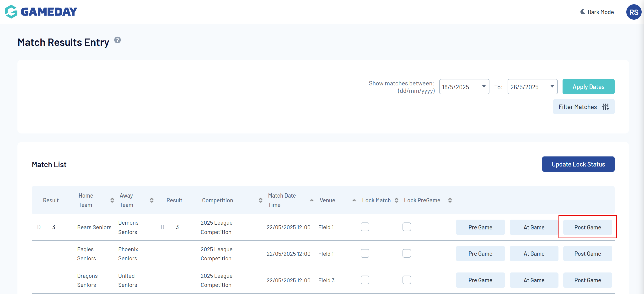The height and width of the screenshot is (294, 644).
Task: Click the Dark Mode moon icon
Action: point(583,12)
